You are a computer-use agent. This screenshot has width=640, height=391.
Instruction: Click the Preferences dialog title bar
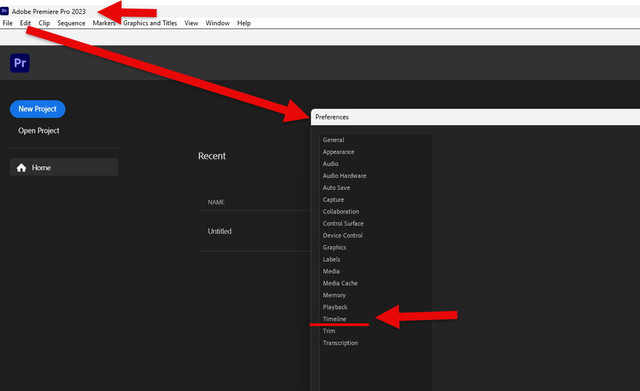point(475,117)
